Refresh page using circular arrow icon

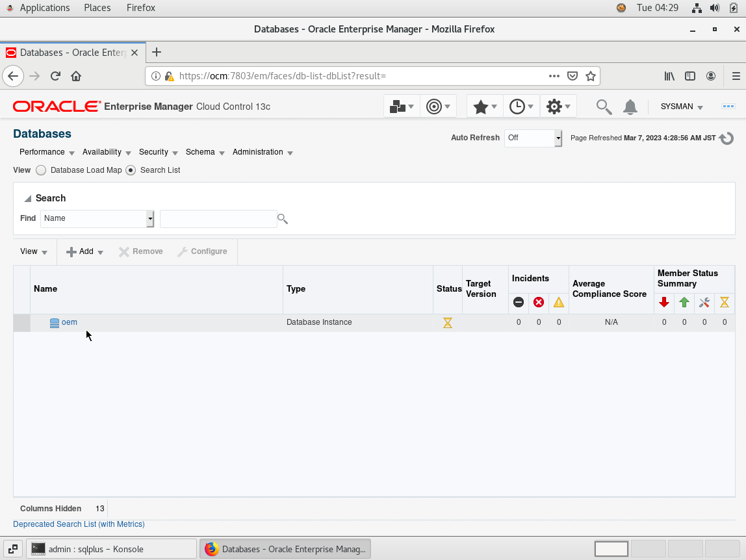pyautogui.click(x=726, y=138)
